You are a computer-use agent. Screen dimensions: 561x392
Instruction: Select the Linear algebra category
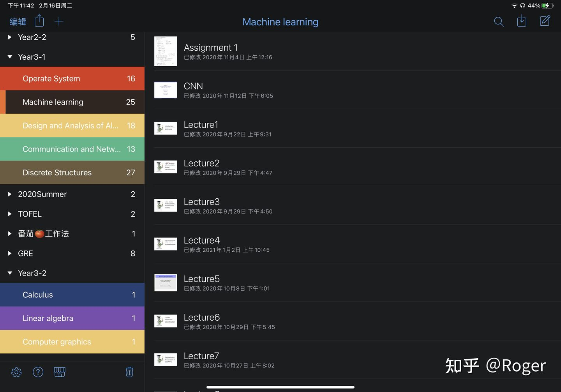[x=72, y=318]
